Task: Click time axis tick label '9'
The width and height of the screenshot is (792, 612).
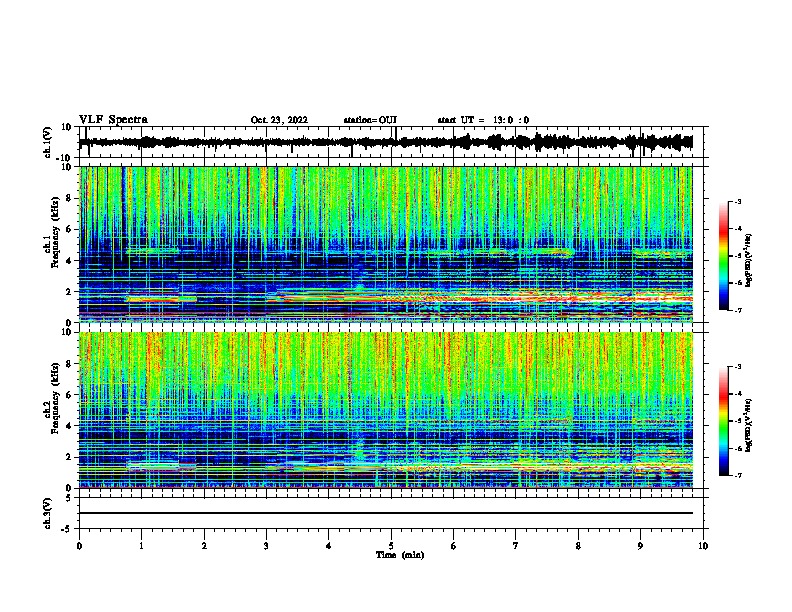Action: 640,546
